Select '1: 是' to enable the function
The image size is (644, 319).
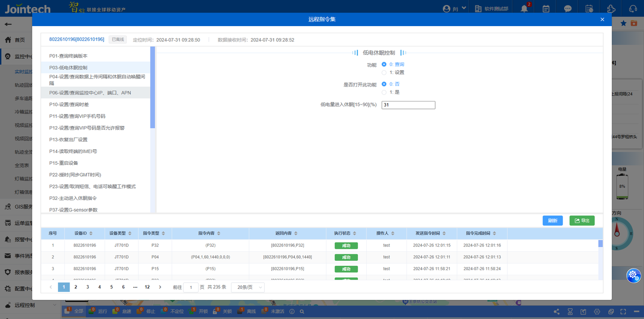(384, 92)
